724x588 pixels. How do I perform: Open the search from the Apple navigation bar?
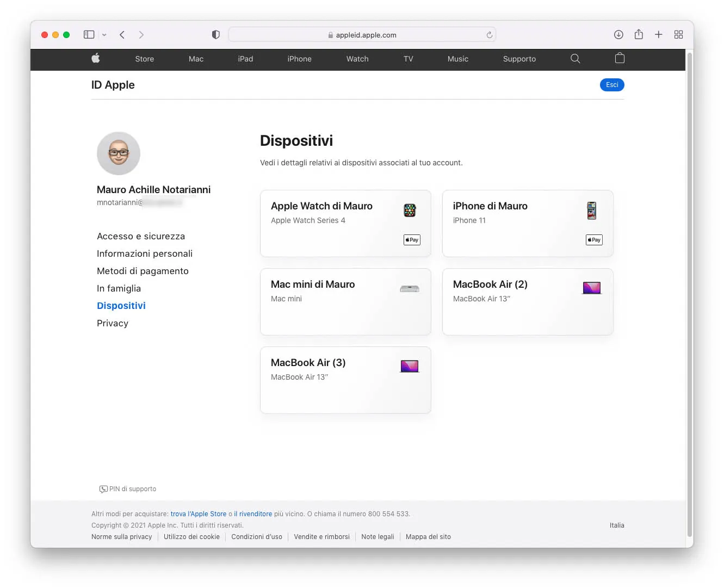575,59
